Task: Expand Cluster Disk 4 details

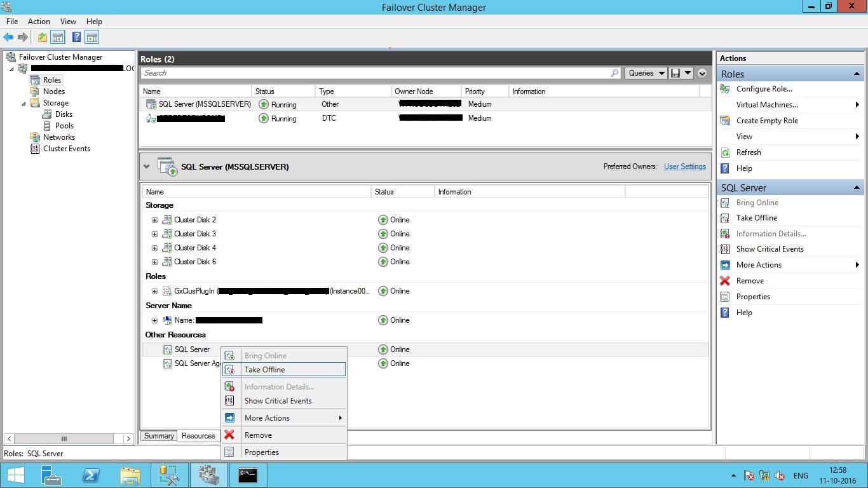Action: 154,248
